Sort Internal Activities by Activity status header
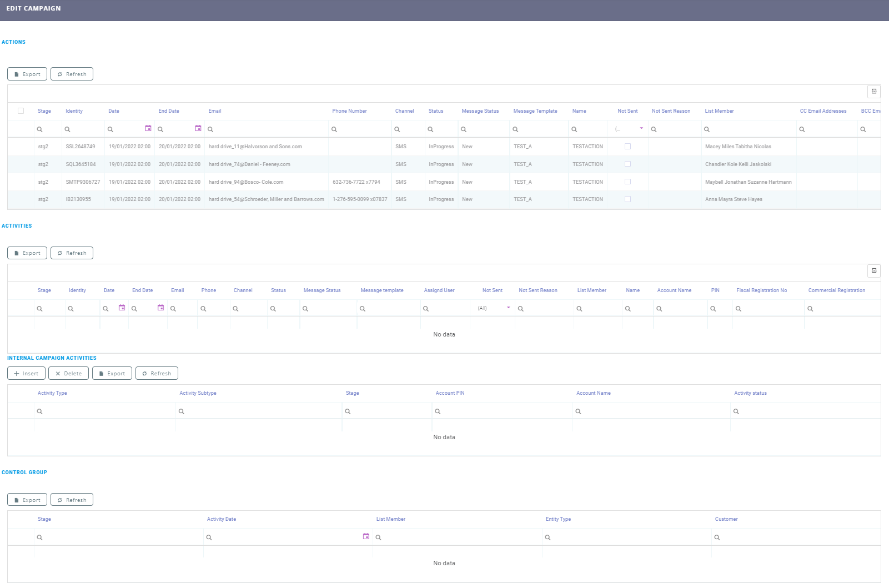Screen dimensions: 889x588 click(x=750, y=393)
